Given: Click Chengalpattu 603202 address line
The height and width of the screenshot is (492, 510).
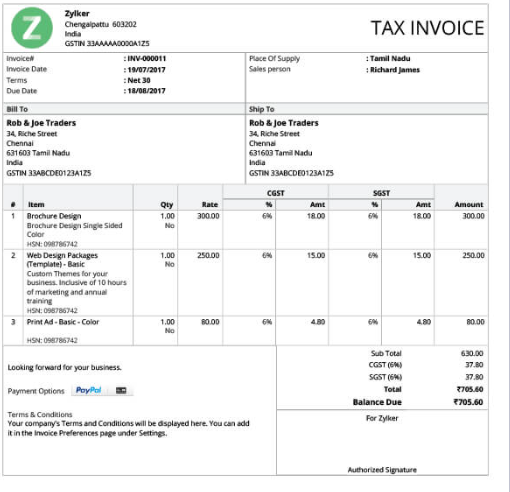Looking at the screenshot, I should [x=100, y=24].
